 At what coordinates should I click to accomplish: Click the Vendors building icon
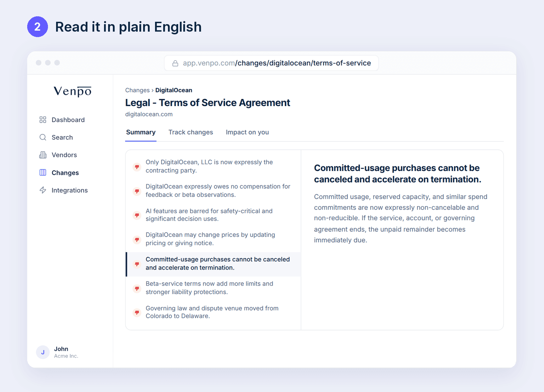(43, 155)
